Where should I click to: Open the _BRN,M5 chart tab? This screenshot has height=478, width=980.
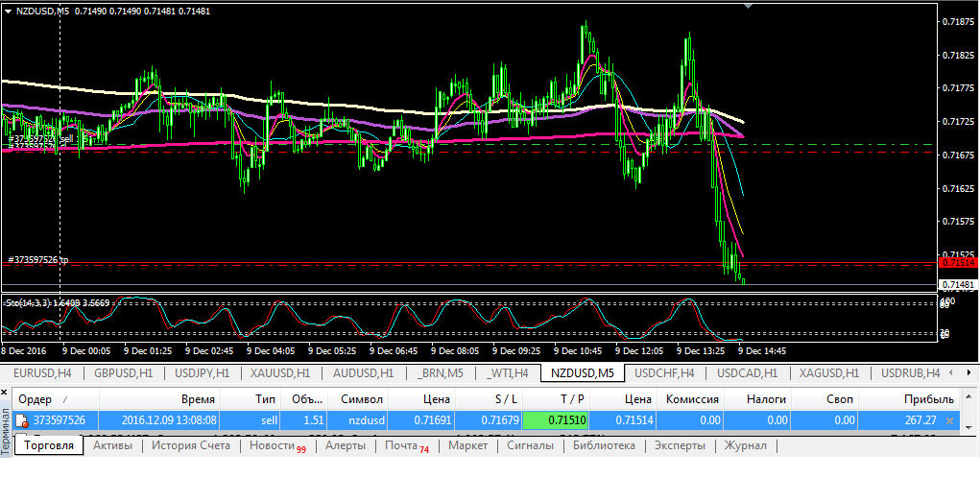440,373
